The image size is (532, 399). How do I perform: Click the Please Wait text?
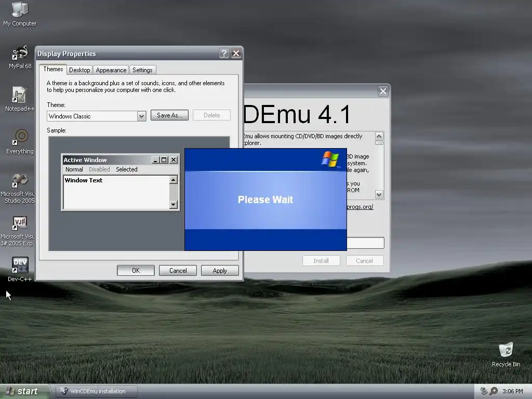[x=265, y=199]
